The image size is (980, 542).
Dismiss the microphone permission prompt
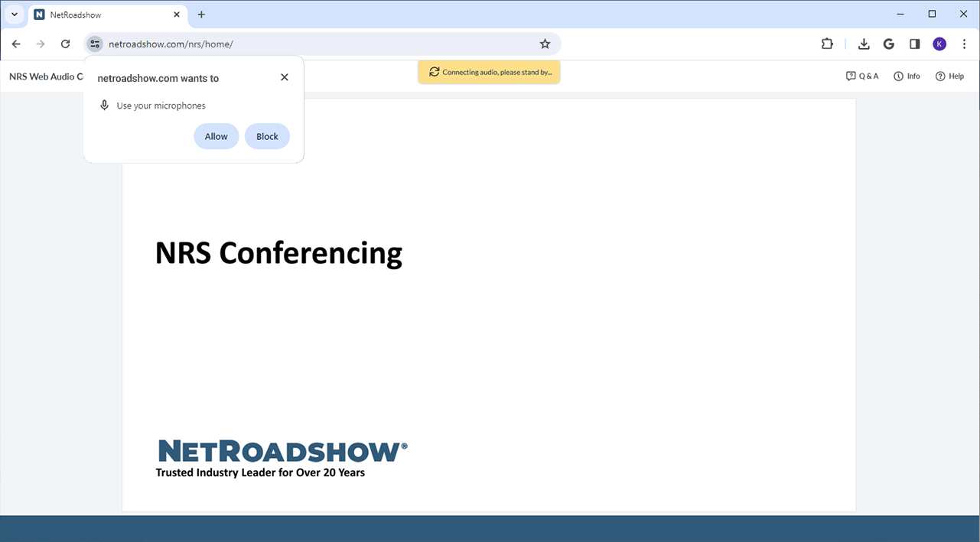point(284,76)
